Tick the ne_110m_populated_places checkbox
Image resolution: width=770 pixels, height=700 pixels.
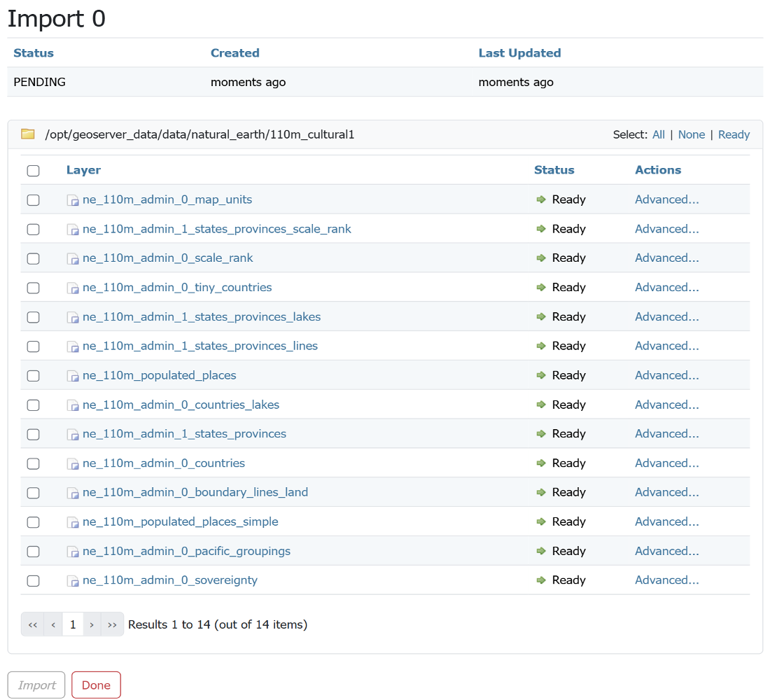click(34, 376)
